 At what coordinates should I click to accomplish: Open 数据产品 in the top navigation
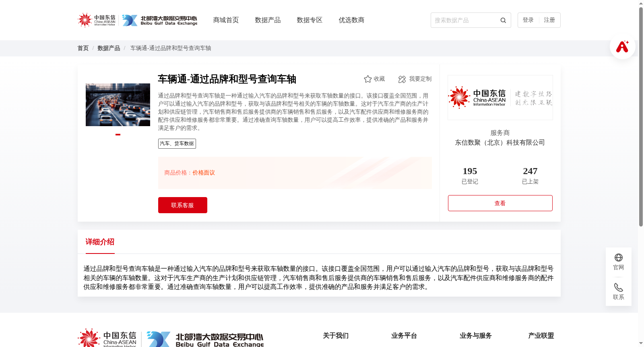[x=268, y=20]
